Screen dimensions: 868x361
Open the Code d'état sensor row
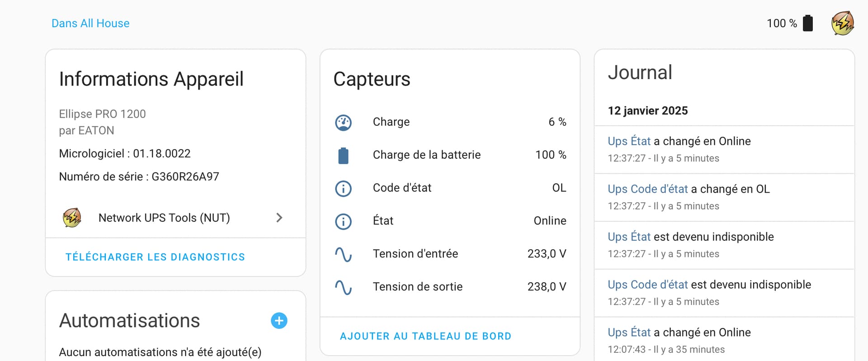(x=450, y=188)
